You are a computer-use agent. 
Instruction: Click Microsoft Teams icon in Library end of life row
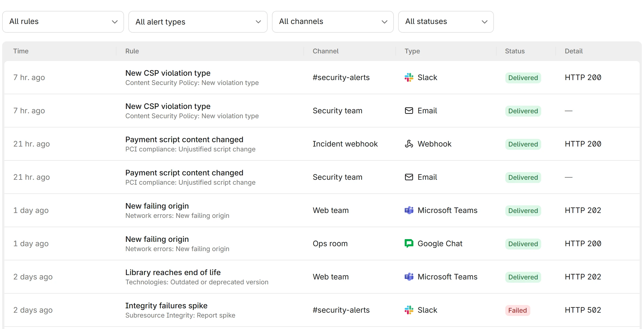coord(409,277)
